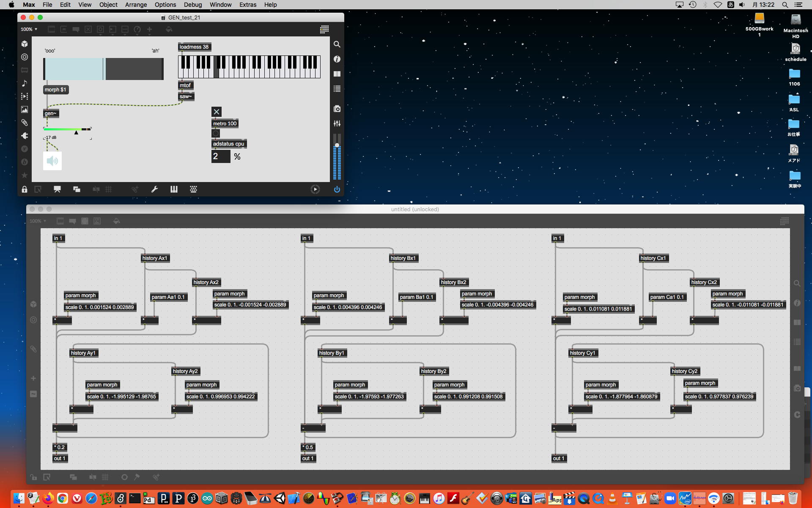Open the Arrange menu
Image resolution: width=812 pixels, height=508 pixels.
coord(136,5)
